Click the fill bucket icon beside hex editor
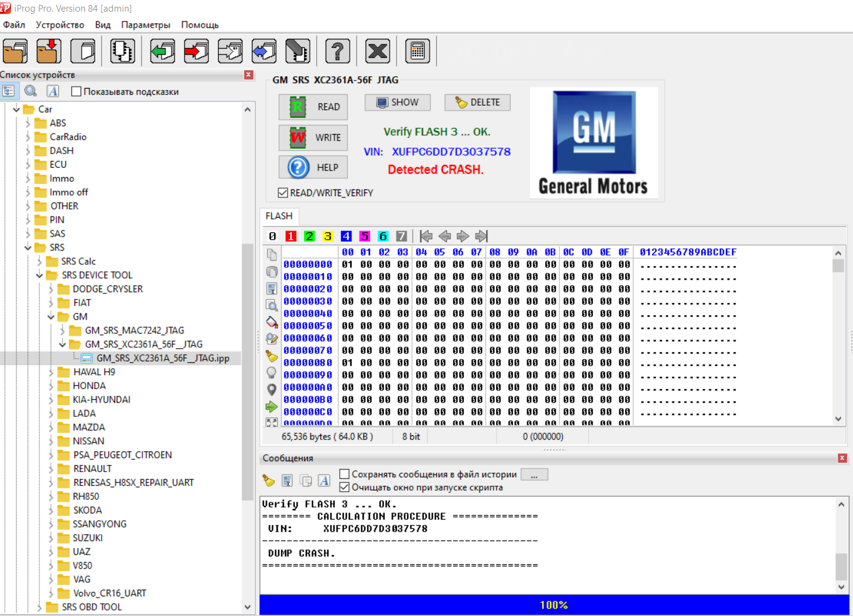 pos(272,322)
